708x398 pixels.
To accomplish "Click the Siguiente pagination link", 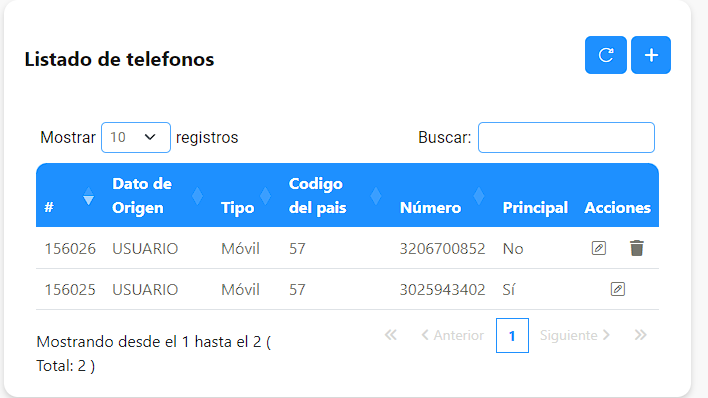I will (575, 335).
